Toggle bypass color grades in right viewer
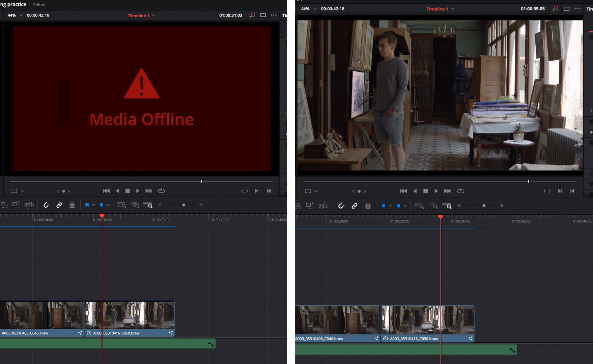Viewport: 593px width, 364px height. tap(555, 9)
